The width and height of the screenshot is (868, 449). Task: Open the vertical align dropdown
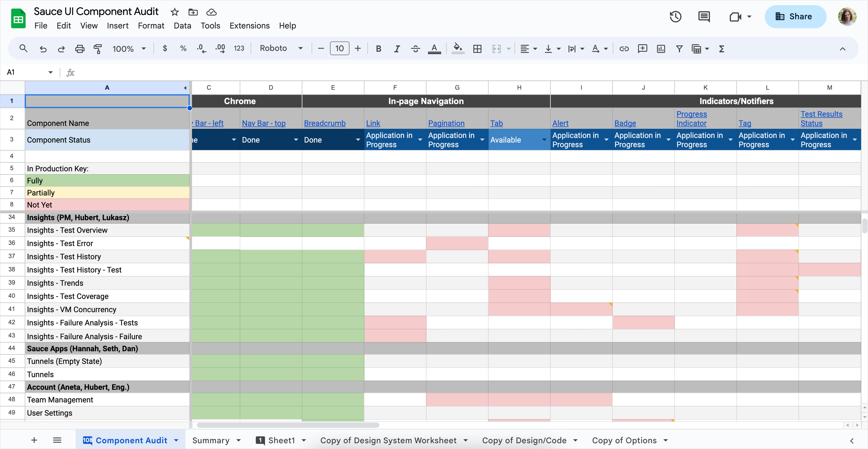click(x=553, y=49)
